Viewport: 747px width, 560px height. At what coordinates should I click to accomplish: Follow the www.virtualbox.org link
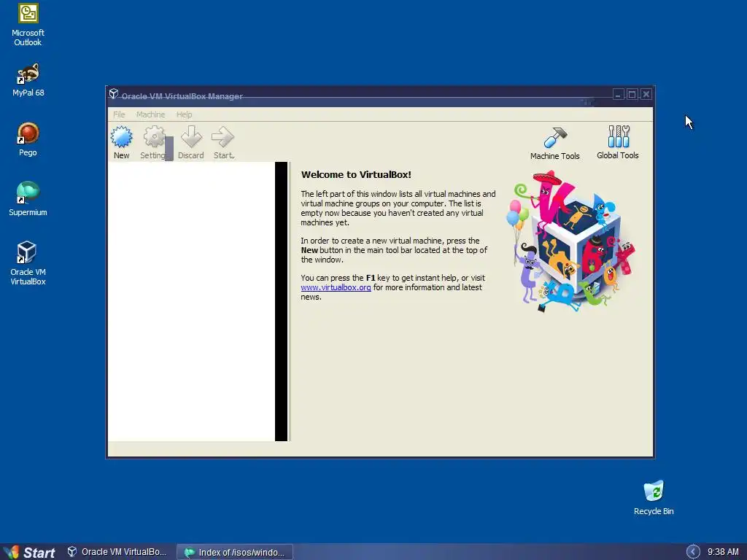click(336, 287)
